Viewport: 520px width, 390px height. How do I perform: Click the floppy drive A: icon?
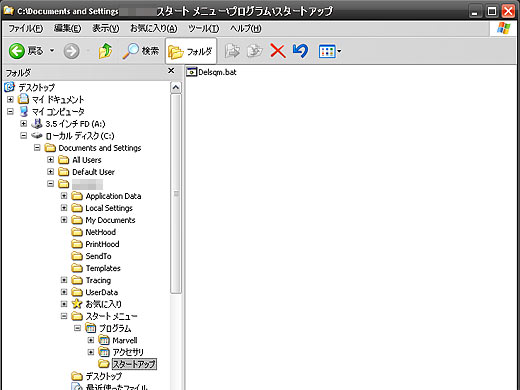pyautogui.click(x=37, y=124)
